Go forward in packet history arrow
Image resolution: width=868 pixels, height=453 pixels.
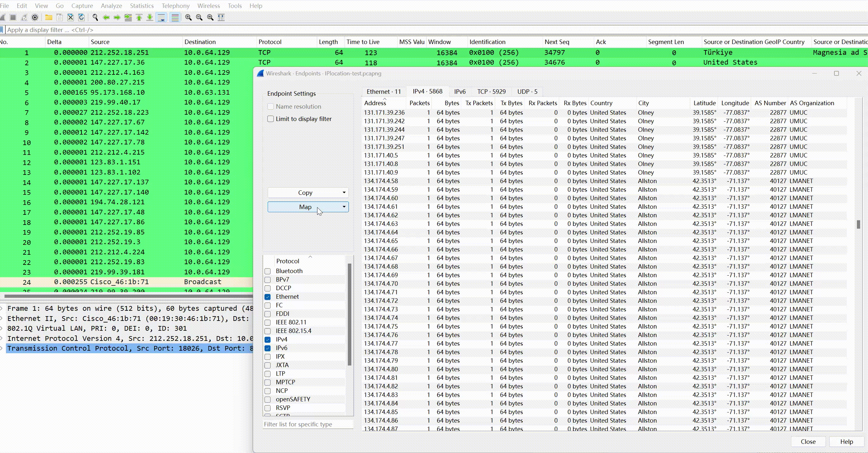click(117, 17)
